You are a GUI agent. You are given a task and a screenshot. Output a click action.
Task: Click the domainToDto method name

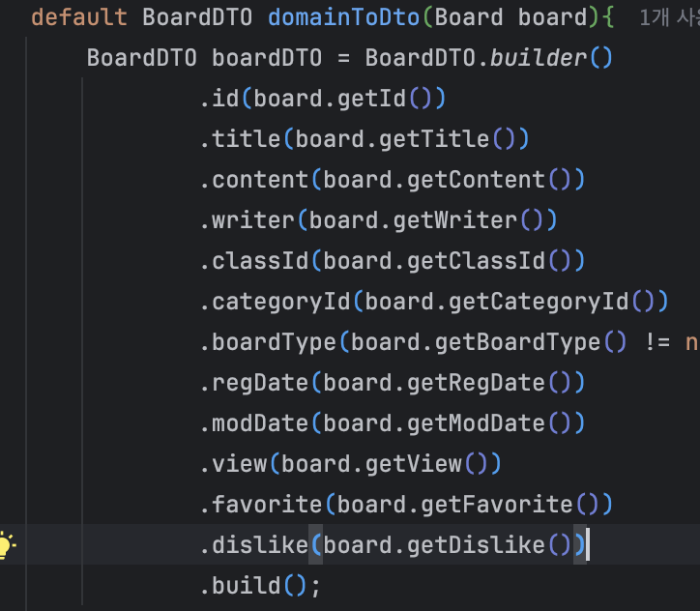(x=331, y=17)
